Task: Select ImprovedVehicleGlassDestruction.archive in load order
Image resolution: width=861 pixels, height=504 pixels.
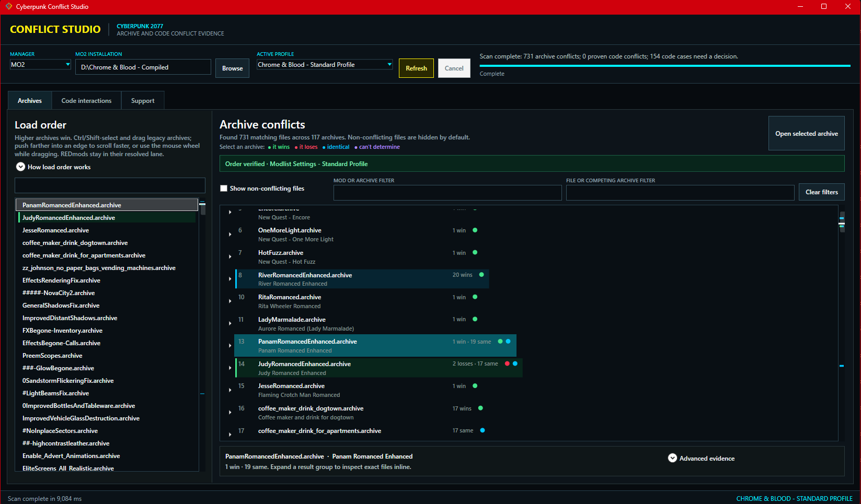Action: (107, 418)
